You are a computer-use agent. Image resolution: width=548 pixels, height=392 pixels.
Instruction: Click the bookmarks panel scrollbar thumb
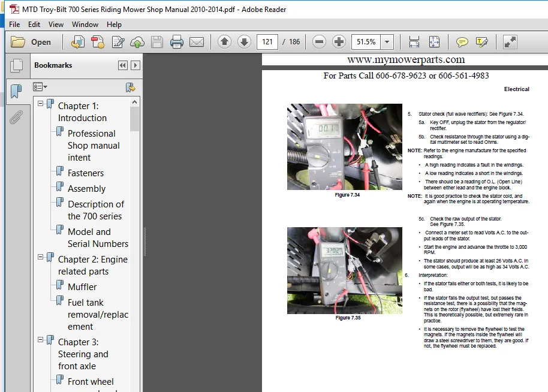[134, 119]
